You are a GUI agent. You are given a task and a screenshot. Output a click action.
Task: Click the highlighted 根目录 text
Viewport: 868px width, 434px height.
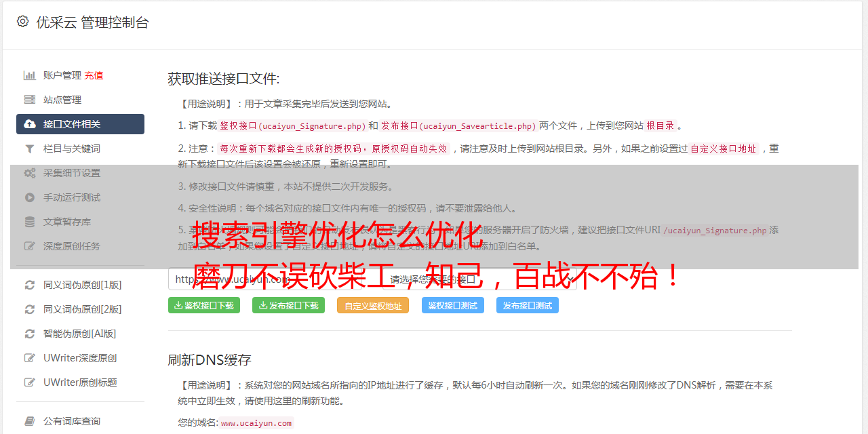coord(660,126)
